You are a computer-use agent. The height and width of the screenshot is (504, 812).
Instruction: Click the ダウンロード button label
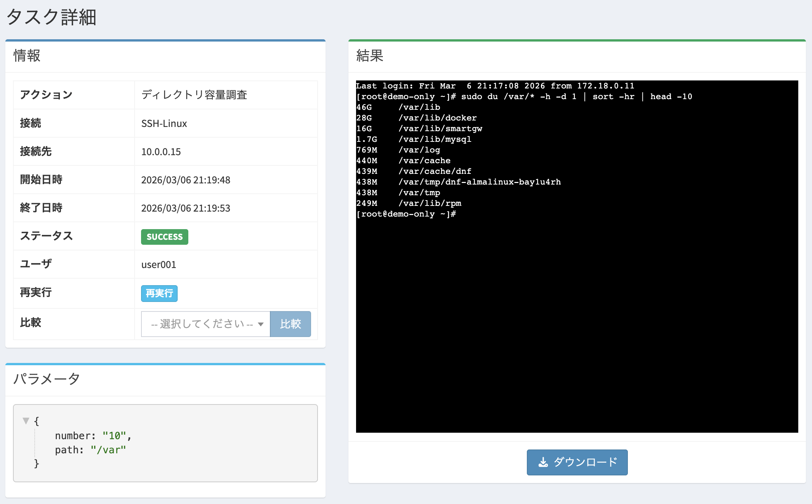585,462
